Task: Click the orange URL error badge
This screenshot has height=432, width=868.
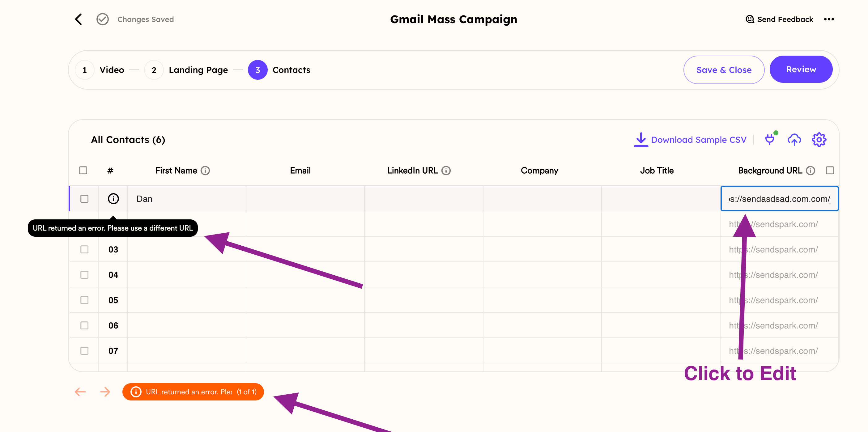Action: point(193,392)
